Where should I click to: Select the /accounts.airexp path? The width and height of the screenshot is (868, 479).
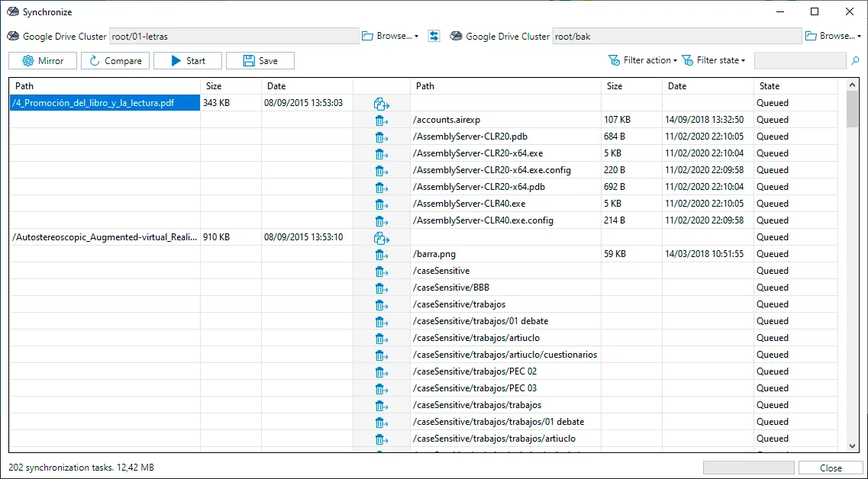click(x=446, y=120)
